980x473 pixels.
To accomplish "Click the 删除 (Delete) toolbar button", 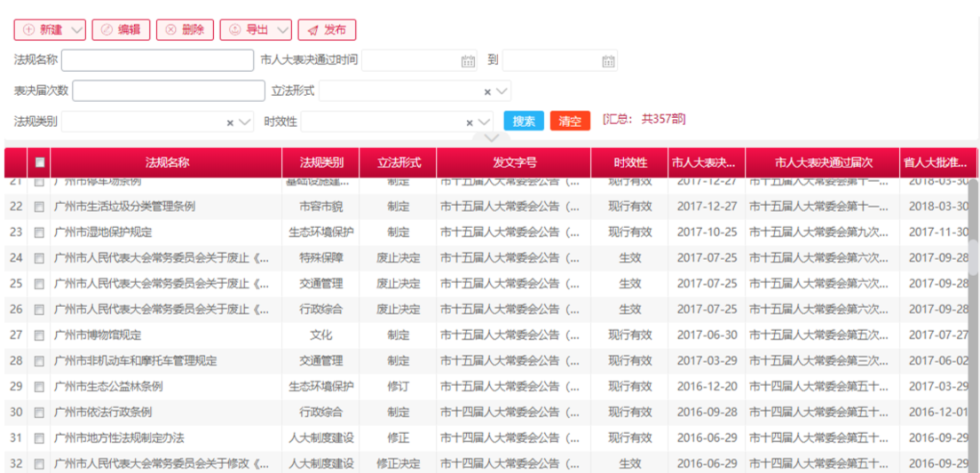I will [185, 29].
